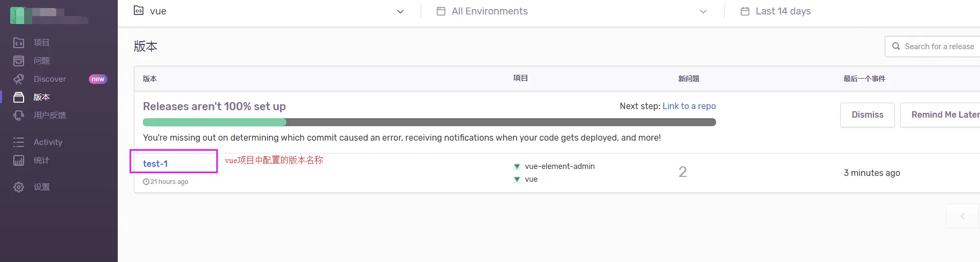Select Activity in the sidebar menu
980x262 pixels.
[48, 142]
